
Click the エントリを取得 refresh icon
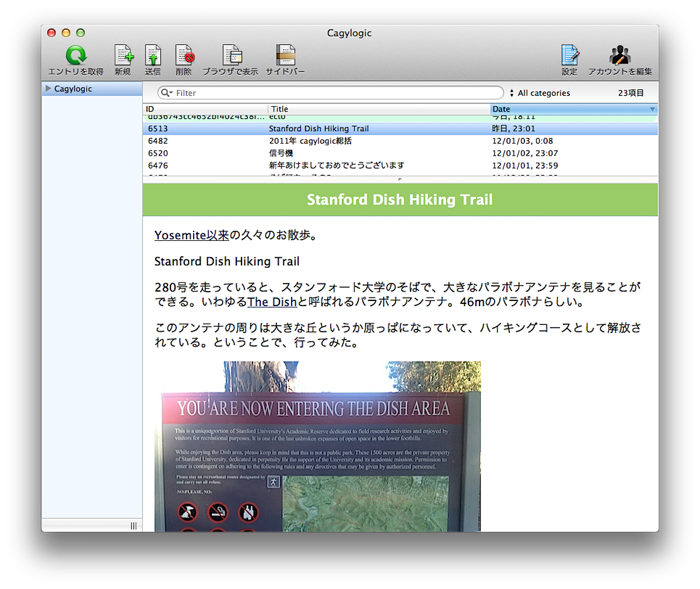[x=75, y=56]
